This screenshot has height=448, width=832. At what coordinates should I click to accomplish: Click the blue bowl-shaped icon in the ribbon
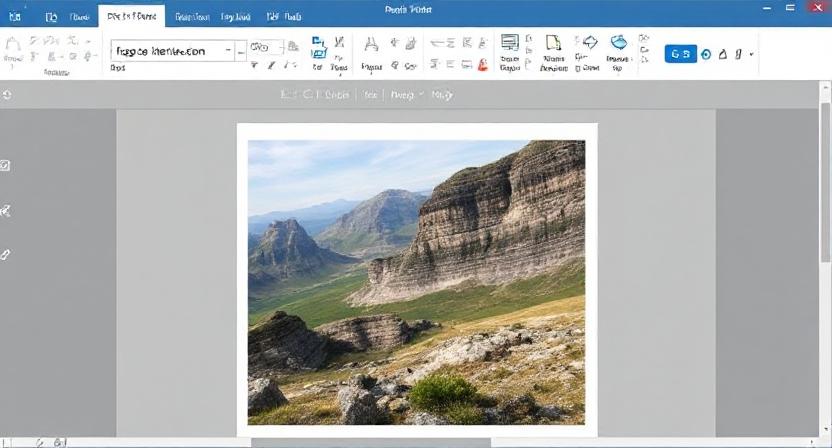619,42
